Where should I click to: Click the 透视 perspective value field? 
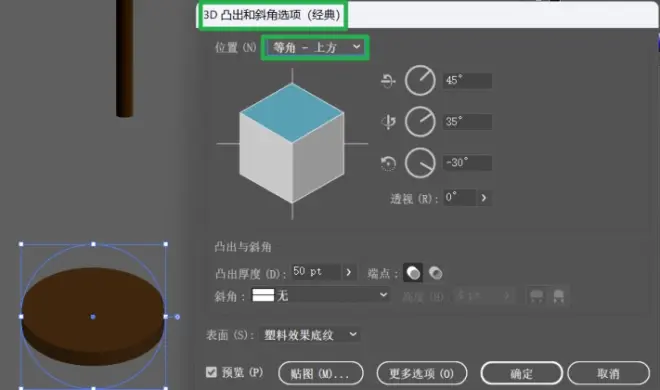click(459, 197)
